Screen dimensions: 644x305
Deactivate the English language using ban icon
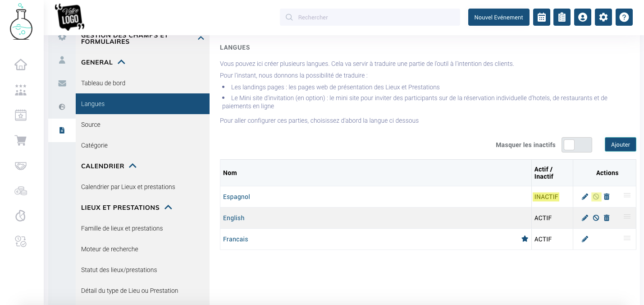(596, 218)
